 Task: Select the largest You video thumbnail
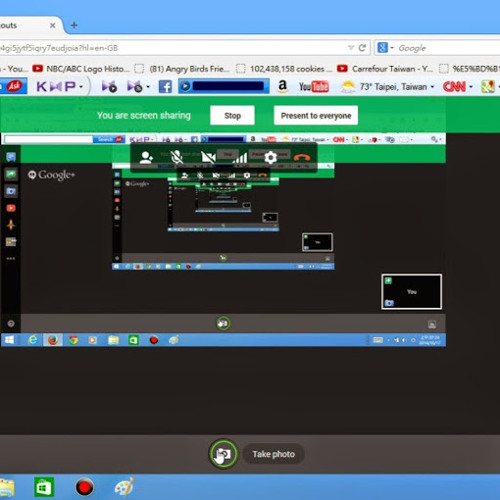412,292
